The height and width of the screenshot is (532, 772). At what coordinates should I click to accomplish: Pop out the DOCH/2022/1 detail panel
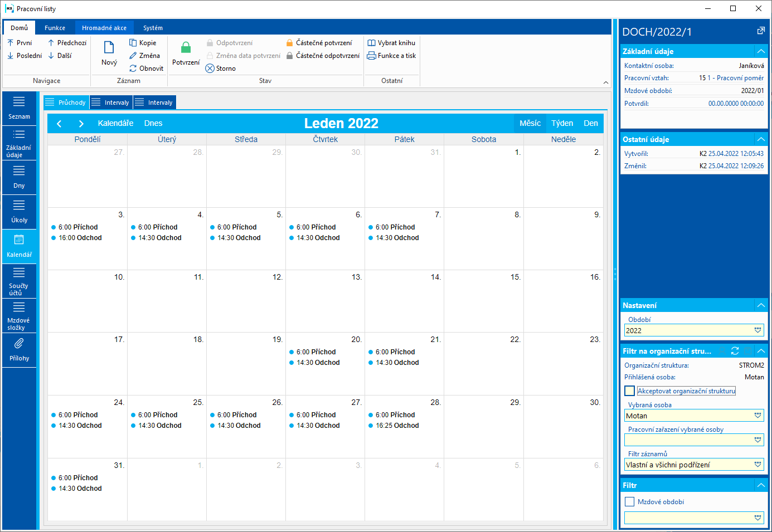pos(761,31)
